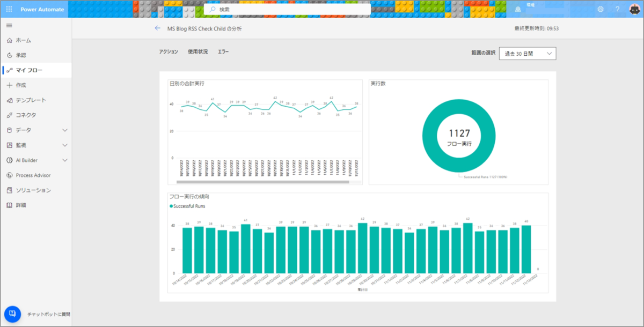644x327 pixels.
Task: Expand the AI Builder section chevron
Action: point(65,160)
